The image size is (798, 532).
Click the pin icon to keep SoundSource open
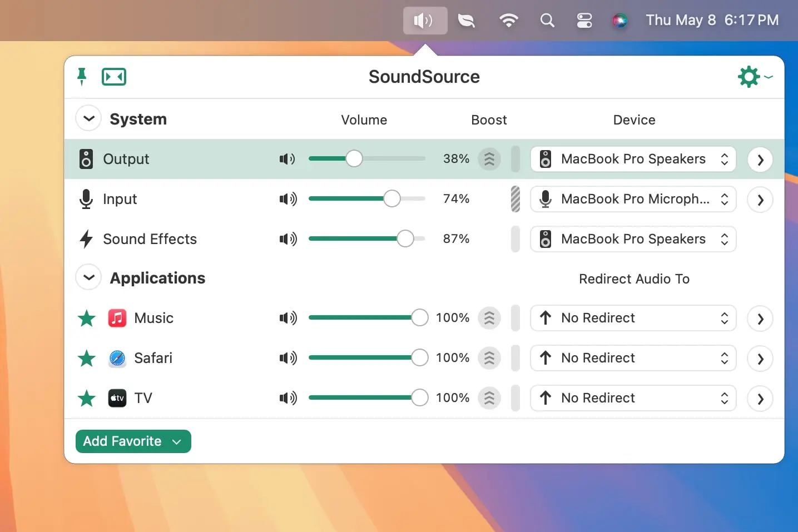[x=82, y=77]
